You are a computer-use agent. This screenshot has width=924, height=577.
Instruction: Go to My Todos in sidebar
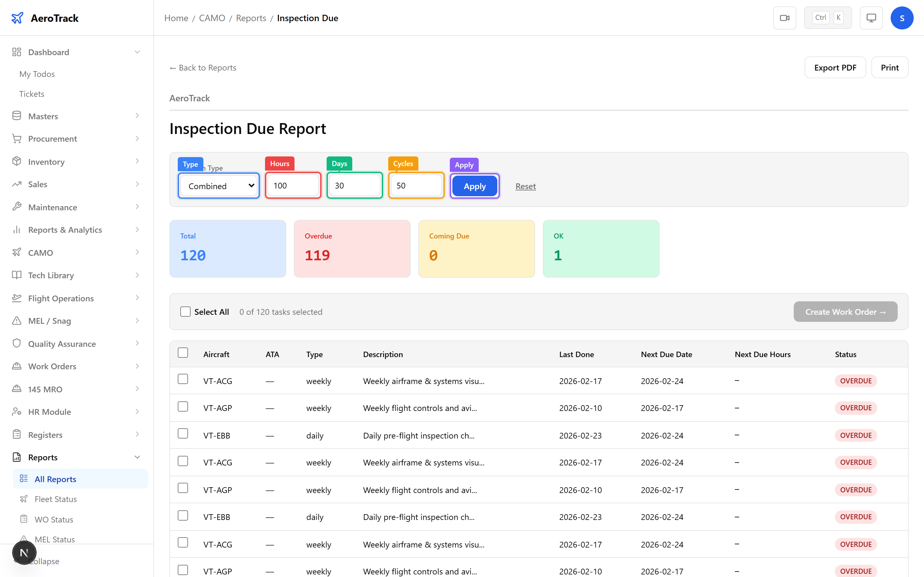pos(37,74)
